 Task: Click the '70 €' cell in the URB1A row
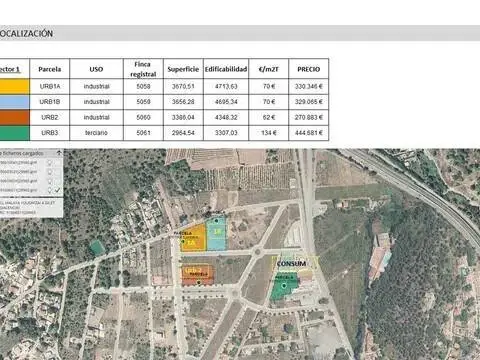[269, 86]
